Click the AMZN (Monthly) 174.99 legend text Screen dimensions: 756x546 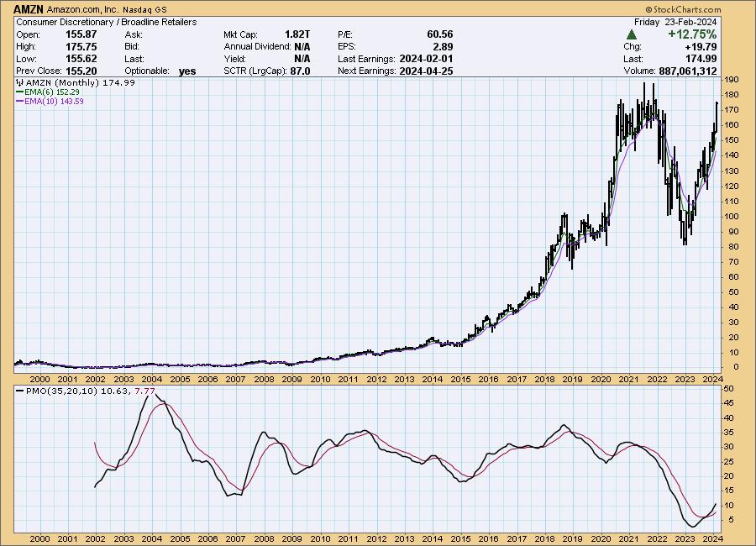coord(80,82)
